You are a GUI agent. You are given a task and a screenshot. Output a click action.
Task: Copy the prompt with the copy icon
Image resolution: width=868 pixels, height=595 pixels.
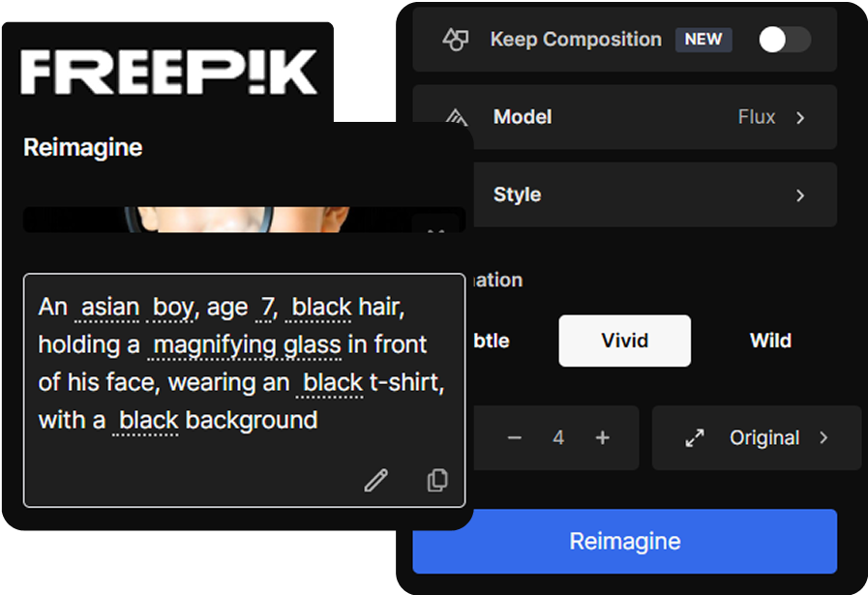click(x=437, y=480)
